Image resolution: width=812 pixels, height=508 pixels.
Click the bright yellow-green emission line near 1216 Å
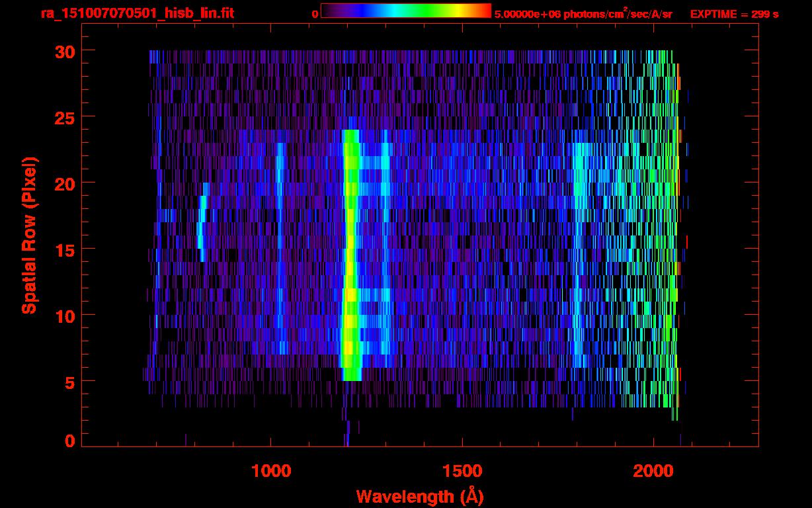click(x=350, y=255)
